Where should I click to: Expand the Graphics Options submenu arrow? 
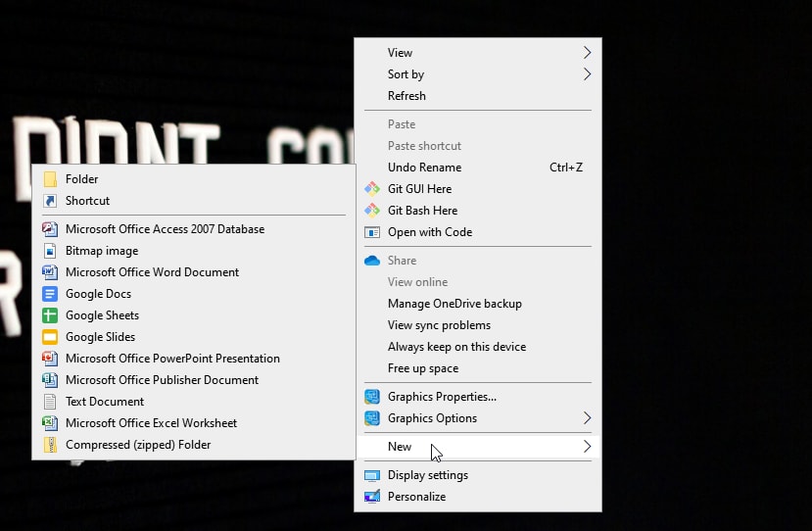587,418
